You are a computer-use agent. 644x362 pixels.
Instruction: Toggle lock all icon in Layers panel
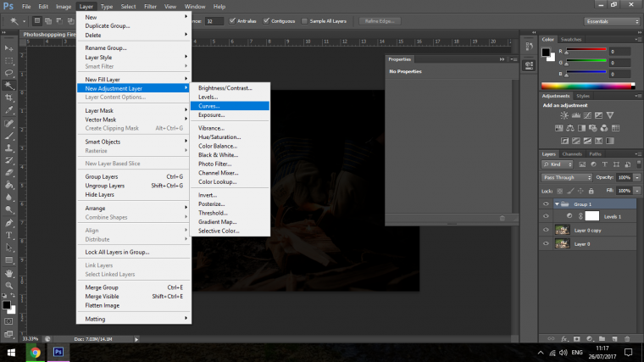591,191
